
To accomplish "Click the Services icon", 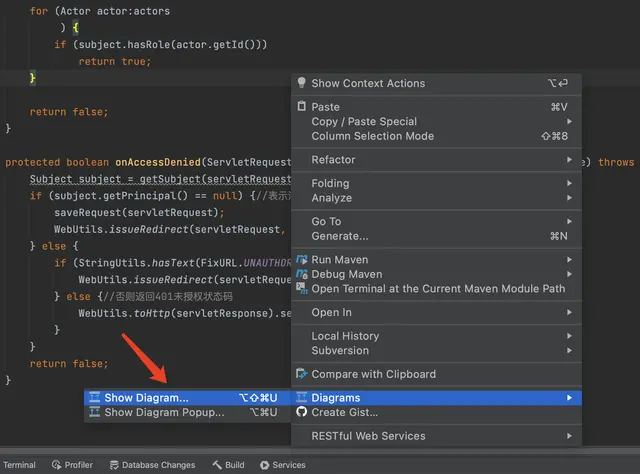I will (x=264, y=465).
